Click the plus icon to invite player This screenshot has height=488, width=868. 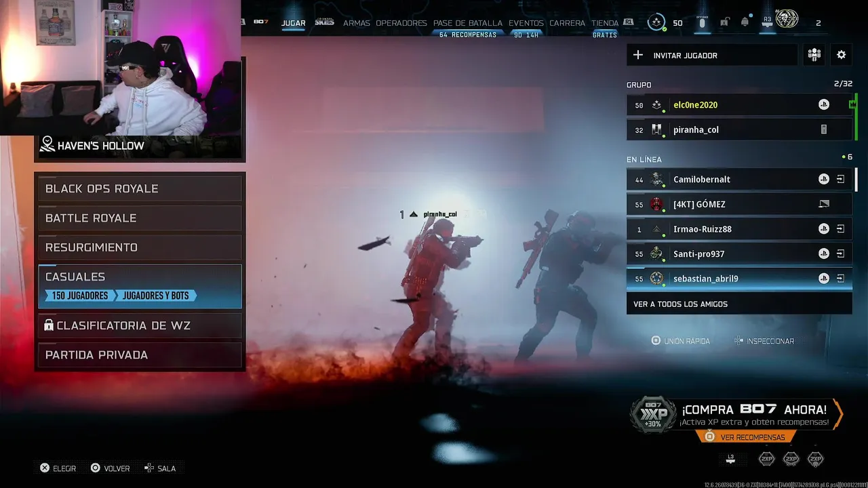[637, 55]
